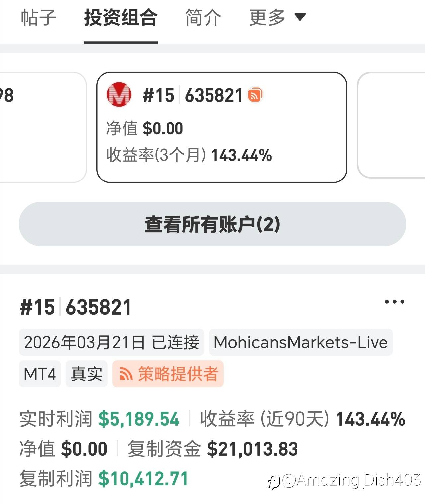Select the partially visible right account card
This screenshot has width=425, height=504.
(x=391, y=125)
